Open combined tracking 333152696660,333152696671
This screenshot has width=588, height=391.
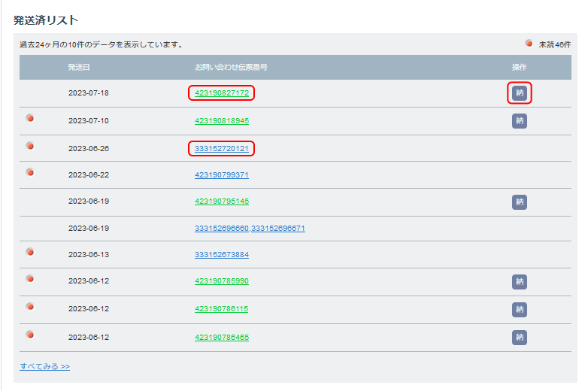click(x=250, y=229)
